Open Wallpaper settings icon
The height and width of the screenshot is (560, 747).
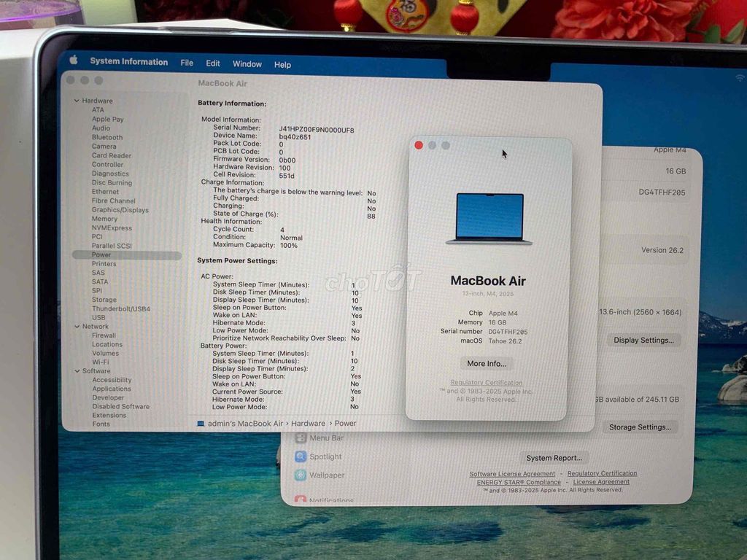(300, 475)
